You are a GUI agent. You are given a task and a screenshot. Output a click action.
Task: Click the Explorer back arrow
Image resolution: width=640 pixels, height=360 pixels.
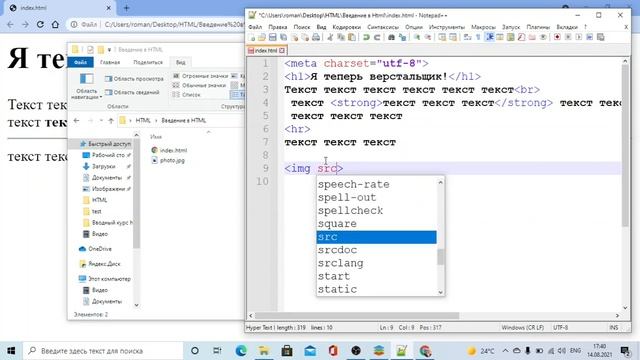(x=76, y=120)
